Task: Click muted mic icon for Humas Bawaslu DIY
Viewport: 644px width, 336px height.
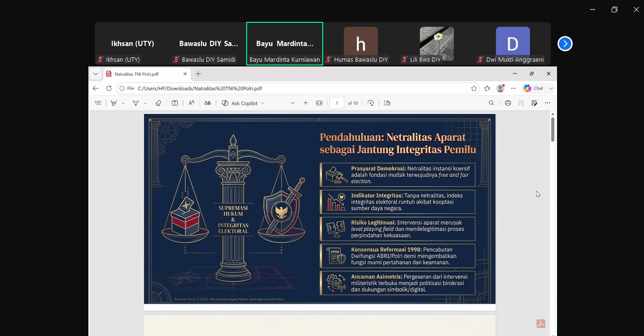Action: pyautogui.click(x=328, y=60)
